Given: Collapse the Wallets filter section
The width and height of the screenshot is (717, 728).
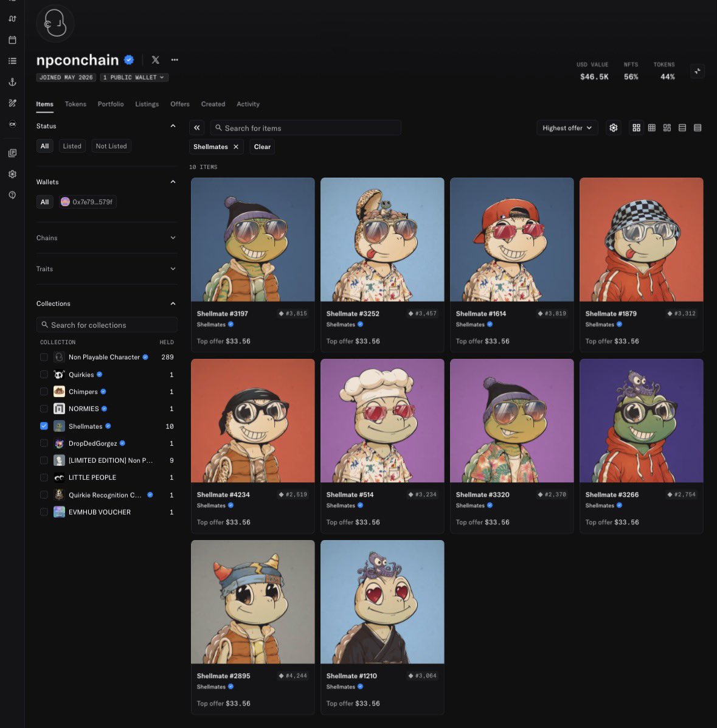Looking at the screenshot, I should click(173, 182).
